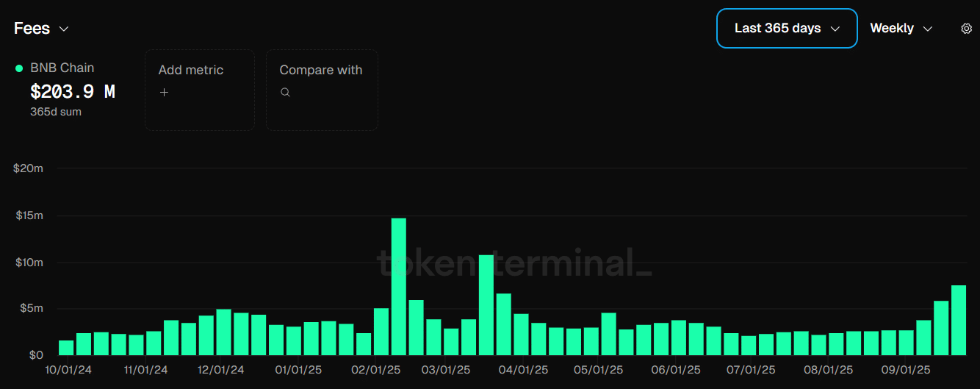Click the $203.9 M total value
980x389 pixels.
tap(73, 92)
